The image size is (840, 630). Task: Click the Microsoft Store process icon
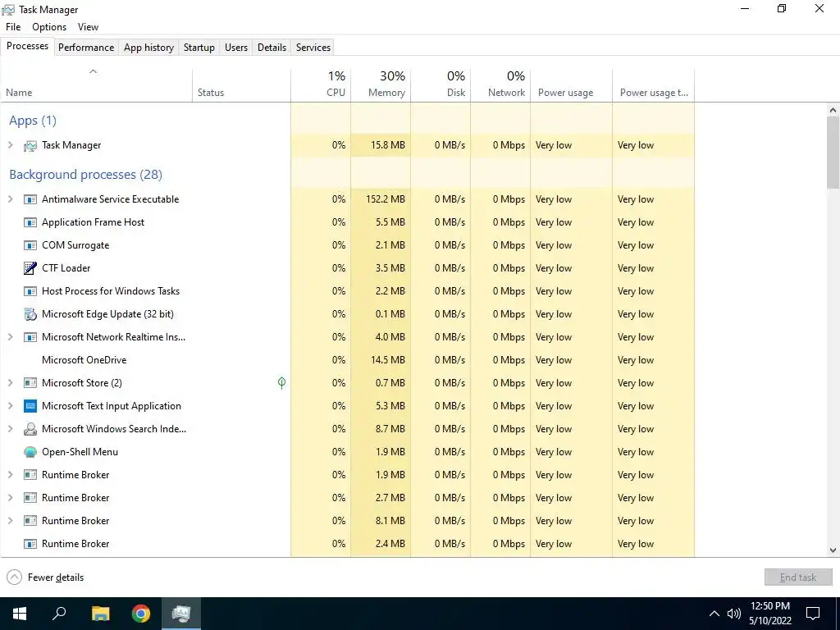pos(30,383)
